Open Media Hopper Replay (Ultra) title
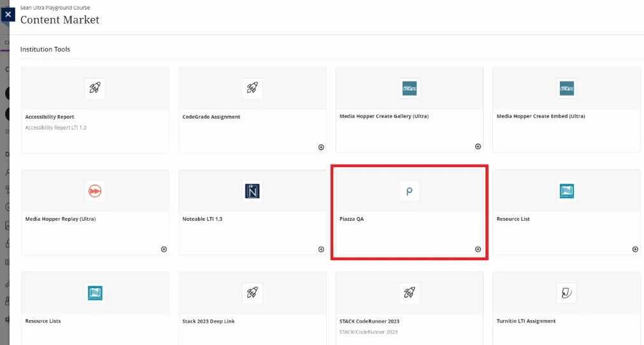Image resolution: width=644 pixels, height=345 pixels. (61, 219)
